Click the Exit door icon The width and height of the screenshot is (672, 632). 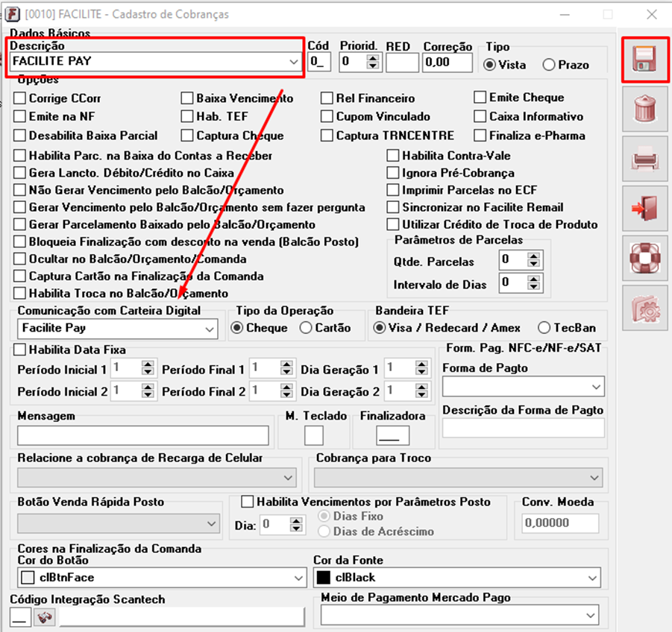645,208
